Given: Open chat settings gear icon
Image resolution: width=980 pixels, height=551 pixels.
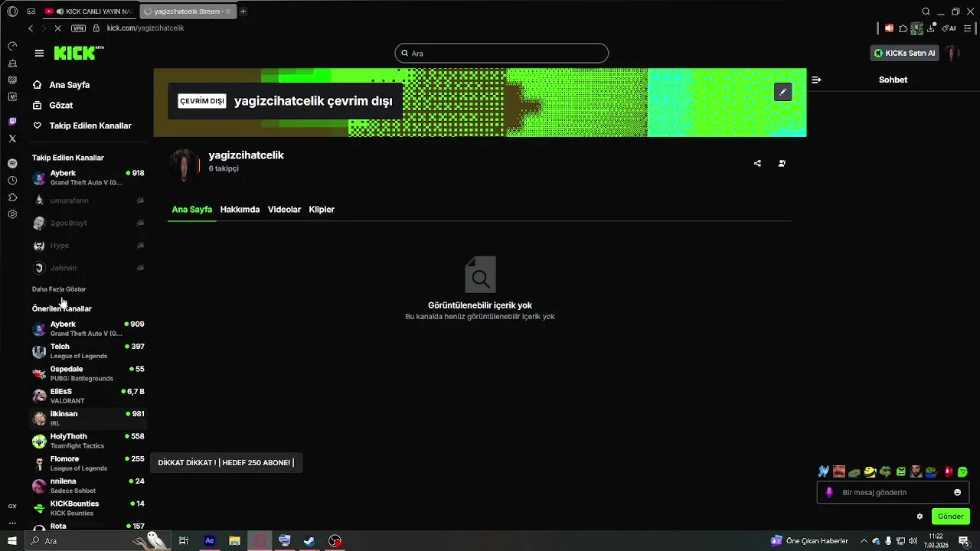Looking at the screenshot, I should tap(920, 517).
